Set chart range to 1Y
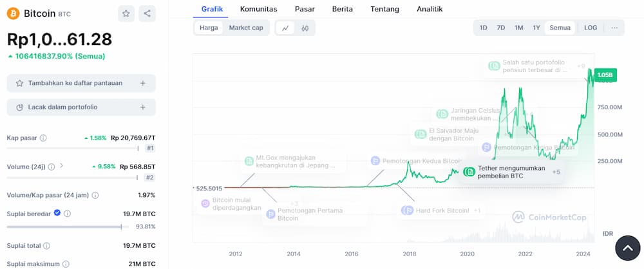 [x=536, y=28]
